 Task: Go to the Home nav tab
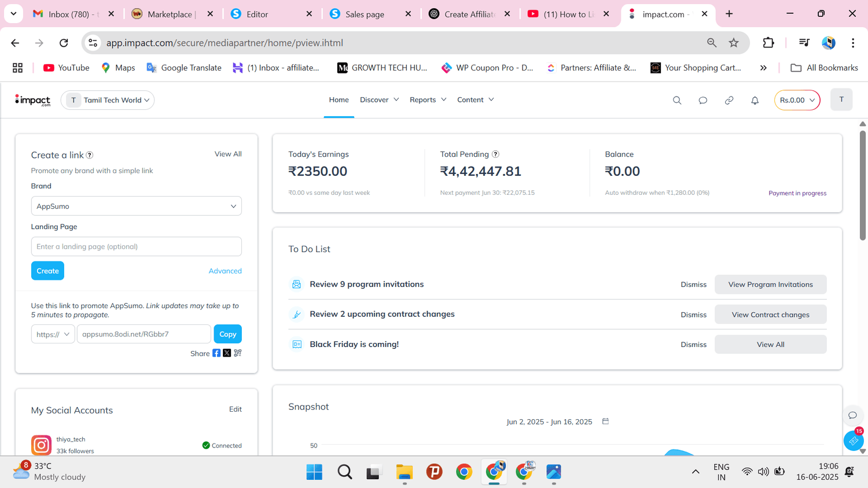pyautogui.click(x=339, y=99)
